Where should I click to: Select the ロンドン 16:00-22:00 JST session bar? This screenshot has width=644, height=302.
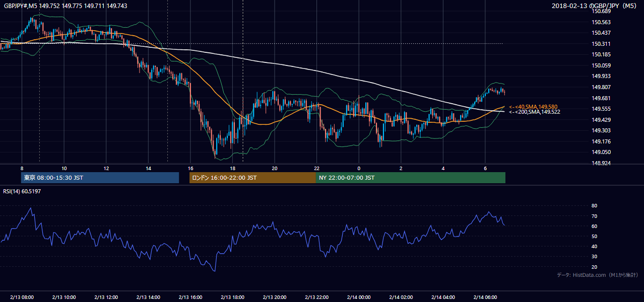tap(252, 178)
